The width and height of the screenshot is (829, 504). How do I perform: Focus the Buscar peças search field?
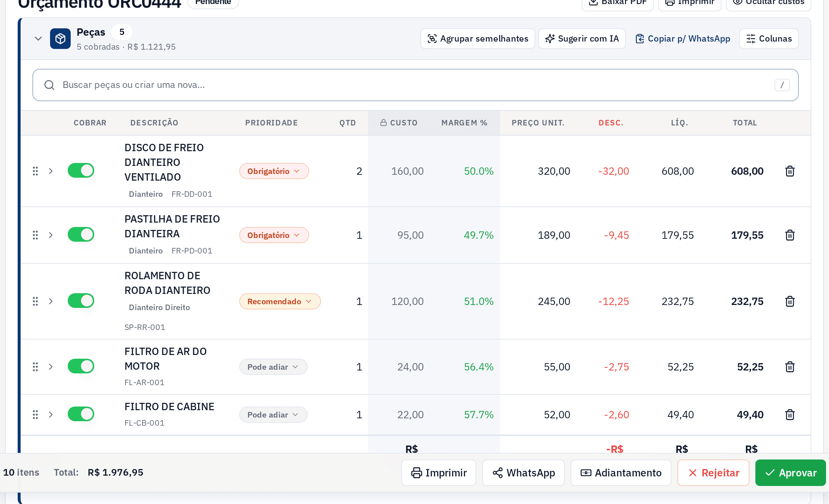(416, 85)
